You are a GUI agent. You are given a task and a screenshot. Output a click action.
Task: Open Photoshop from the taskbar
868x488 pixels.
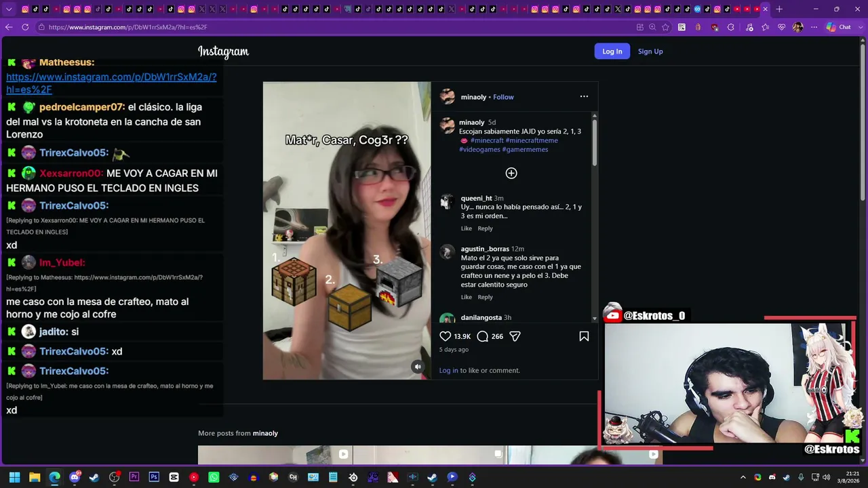[154, 477]
